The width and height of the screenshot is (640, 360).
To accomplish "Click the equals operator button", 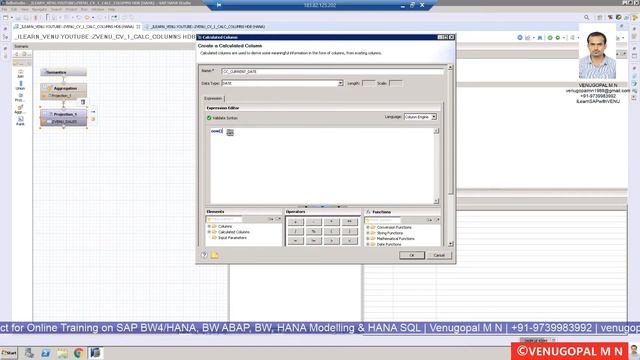I will (x=296, y=241).
